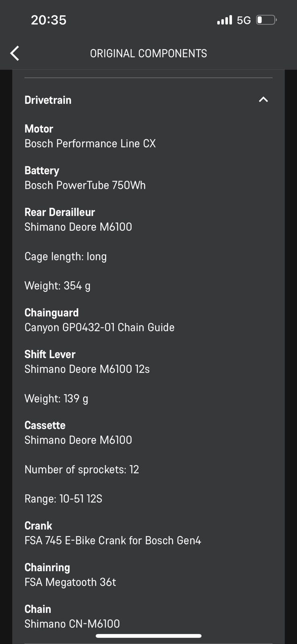Collapse the Drivetrain section chevron
This screenshot has width=297, height=644.
coord(263,99)
